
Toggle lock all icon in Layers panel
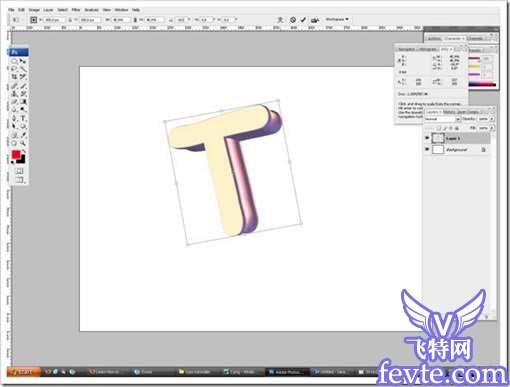click(x=457, y=128)
